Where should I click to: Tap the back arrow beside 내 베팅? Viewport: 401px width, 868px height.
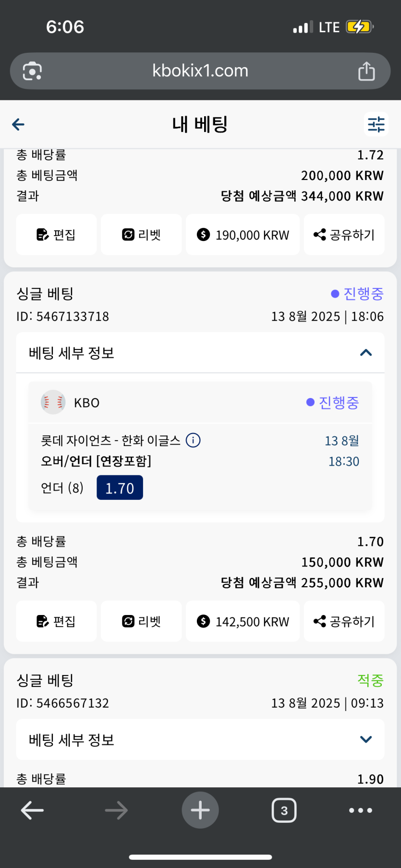point(18,125)
